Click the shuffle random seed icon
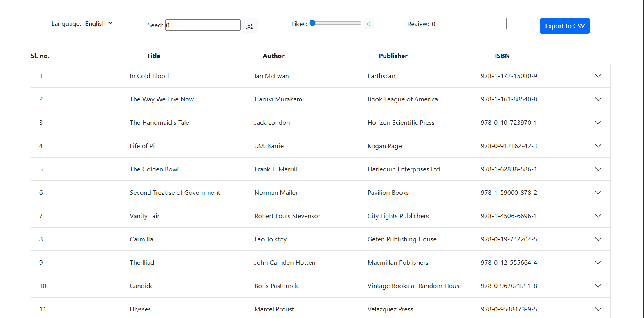This screenshot has height=318, width=644. (249, 26)
